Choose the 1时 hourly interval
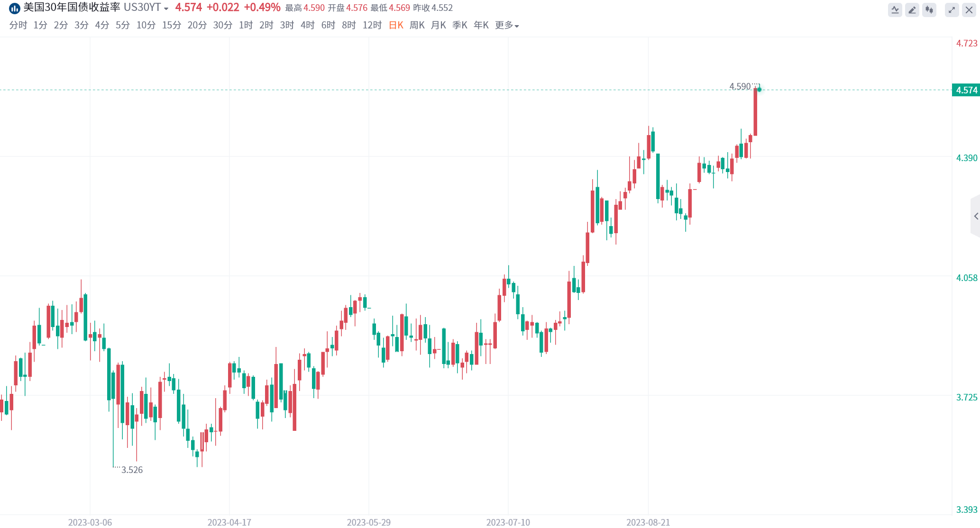Viewport: 980px width, 528px height. (x=246, y=25)
